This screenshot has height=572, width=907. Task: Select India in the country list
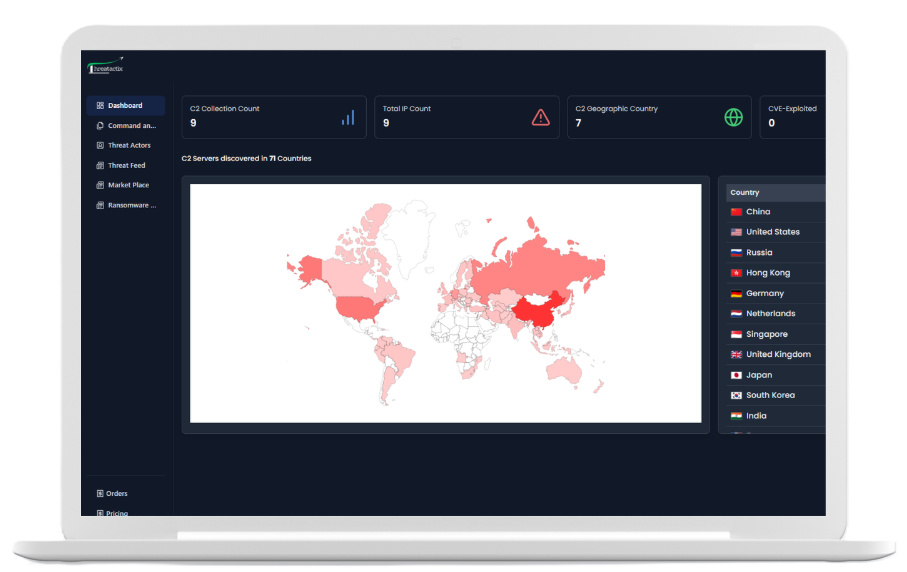(x=776, y=416)
